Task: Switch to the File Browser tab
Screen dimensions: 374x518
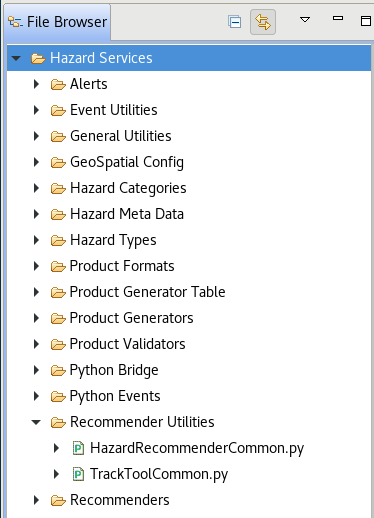Action: click(57, 22)
